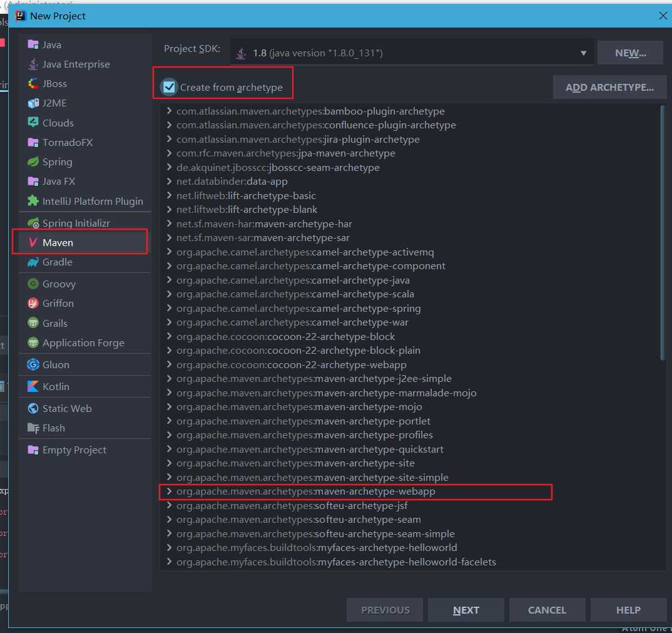
Task: Click the NEXT button
Action: (x=466, y=610)
